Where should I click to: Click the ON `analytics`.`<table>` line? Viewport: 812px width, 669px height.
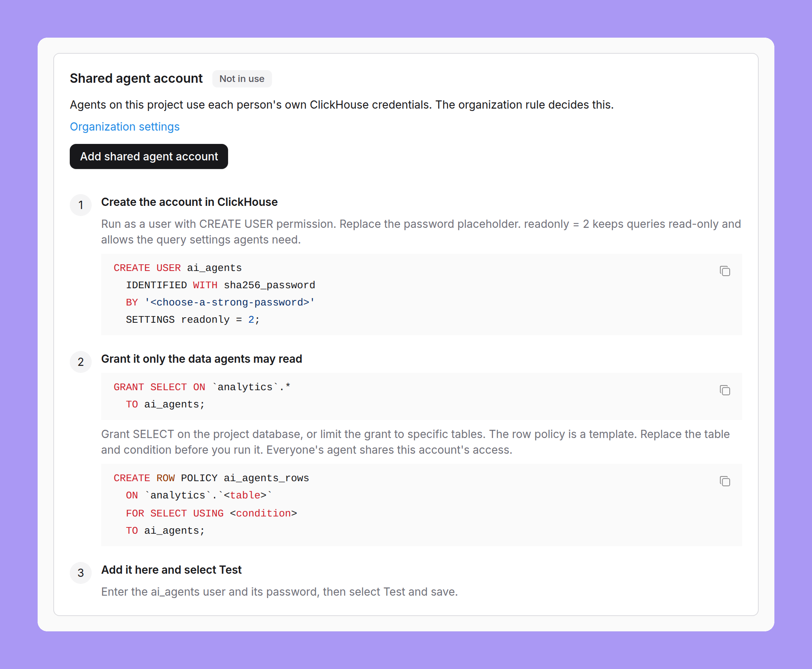point(199,495)
